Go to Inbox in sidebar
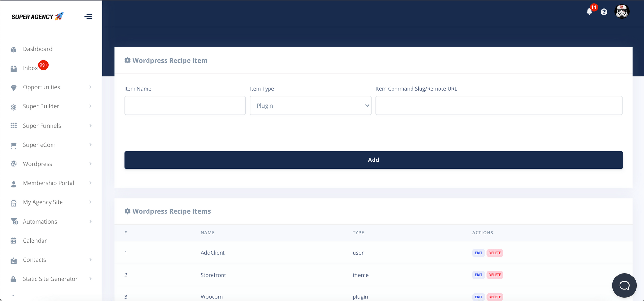644x301 pixels. [30, 68]
